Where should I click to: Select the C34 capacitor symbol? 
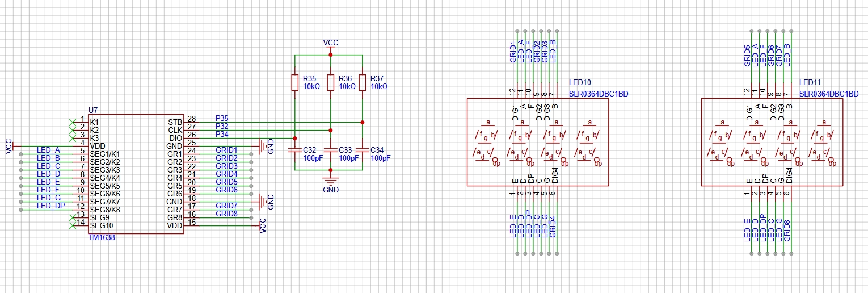tap(362, 150)
